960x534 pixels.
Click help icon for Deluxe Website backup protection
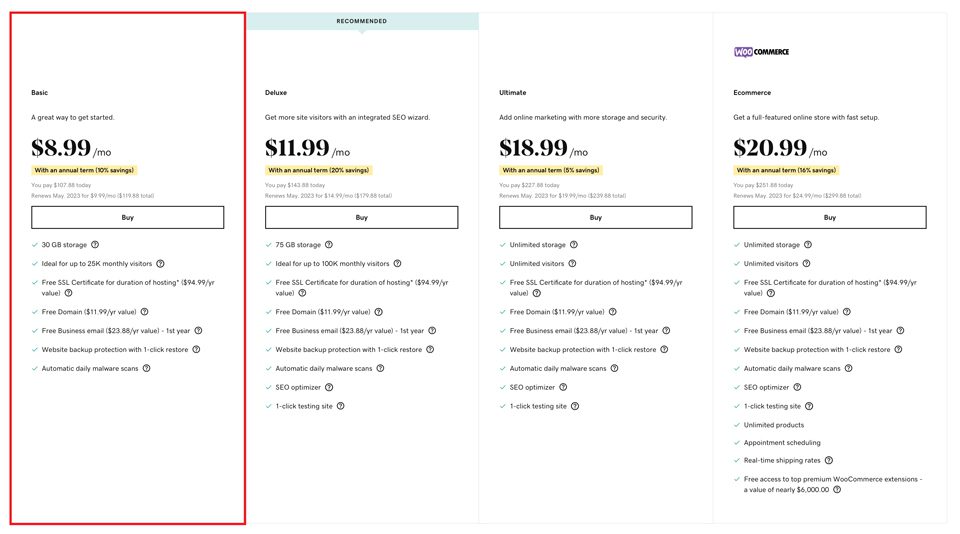pyautogui.click(x=430, y=350)
